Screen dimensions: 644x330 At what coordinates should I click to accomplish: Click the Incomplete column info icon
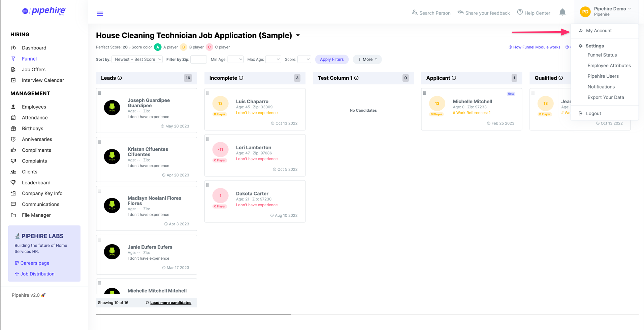click(x=241, y=78)
